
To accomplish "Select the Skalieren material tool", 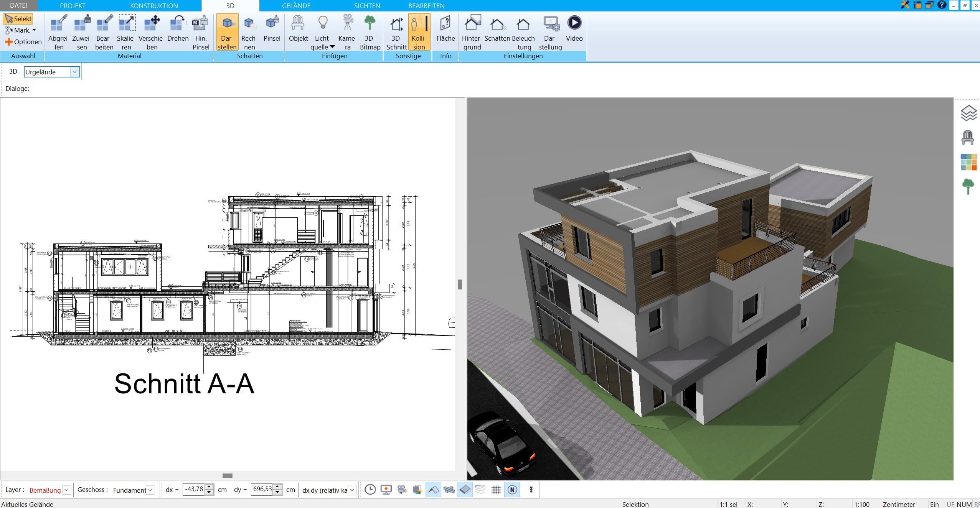I will (126, 32).
